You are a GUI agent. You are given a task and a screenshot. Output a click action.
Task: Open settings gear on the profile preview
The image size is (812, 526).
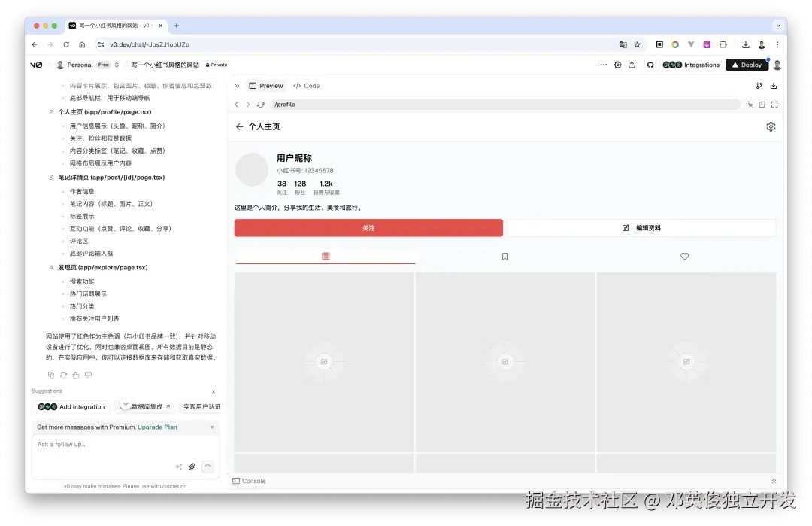(771, 126)
